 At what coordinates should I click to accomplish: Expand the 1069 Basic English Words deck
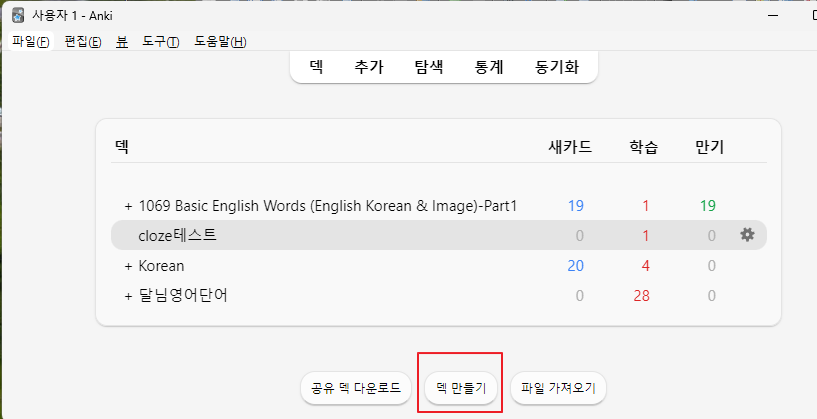coord(128,206)
